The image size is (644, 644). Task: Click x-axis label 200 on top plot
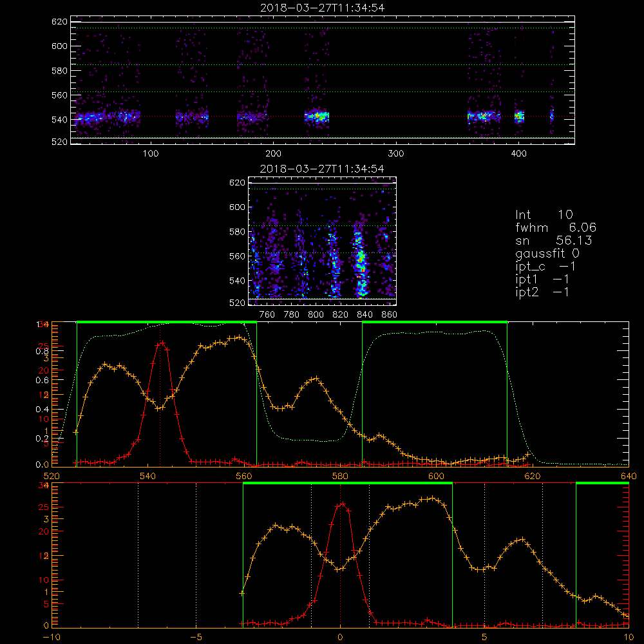[x=274, y=154]
